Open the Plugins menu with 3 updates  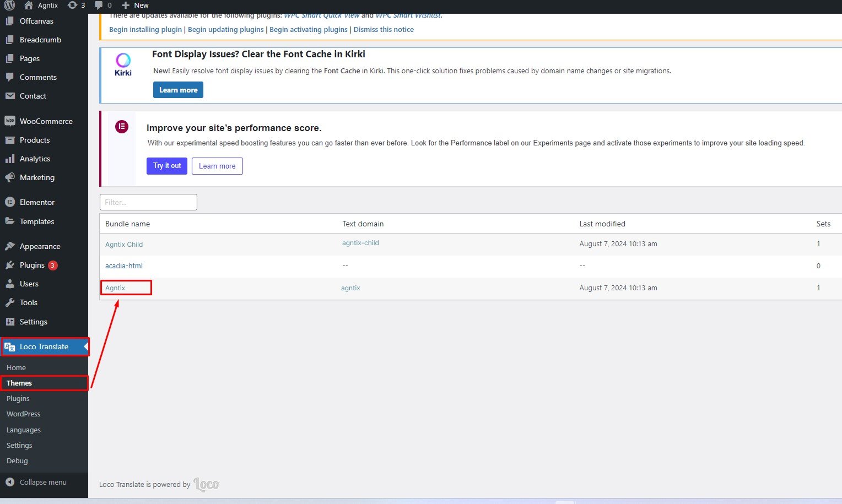[x=32, y=265]
